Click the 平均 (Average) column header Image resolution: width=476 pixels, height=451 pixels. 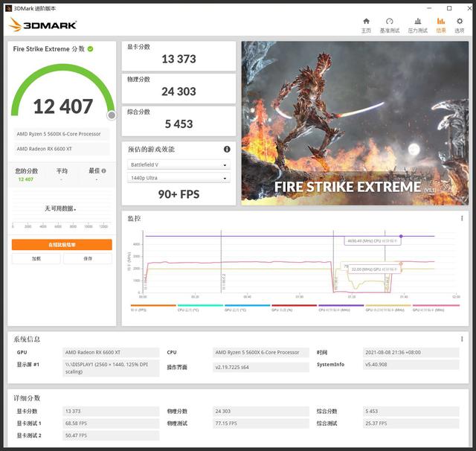coord(62,171)
